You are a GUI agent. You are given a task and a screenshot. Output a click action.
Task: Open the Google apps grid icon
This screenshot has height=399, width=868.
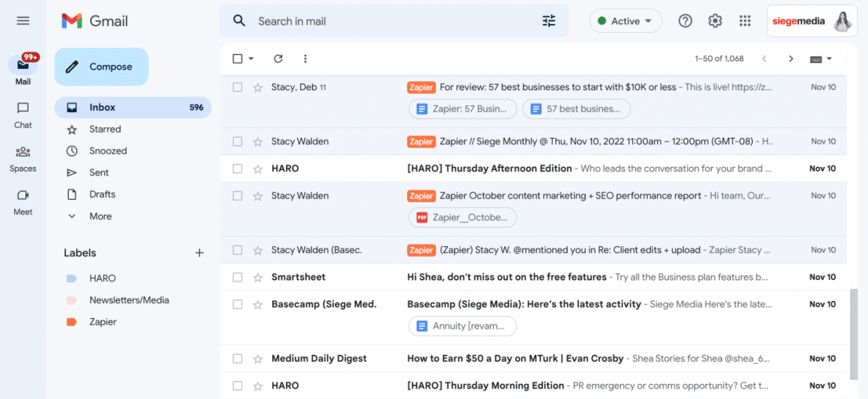pos(745,21)
